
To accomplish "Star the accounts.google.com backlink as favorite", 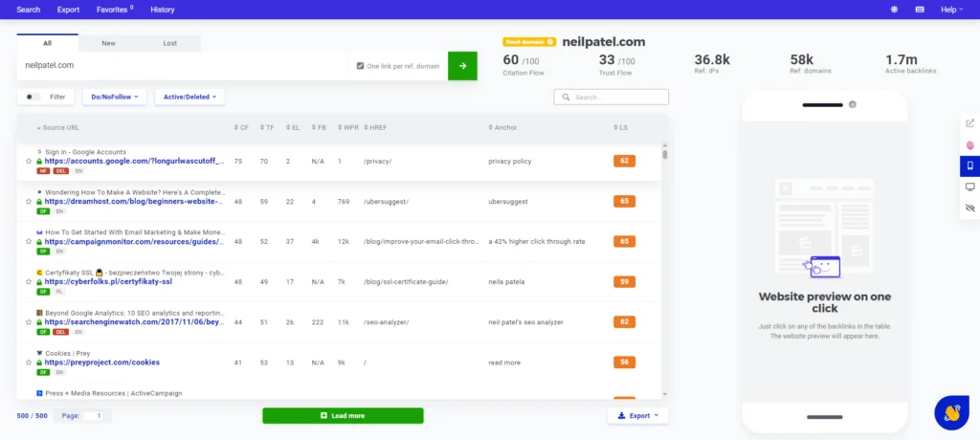I will tap(29, 162).
